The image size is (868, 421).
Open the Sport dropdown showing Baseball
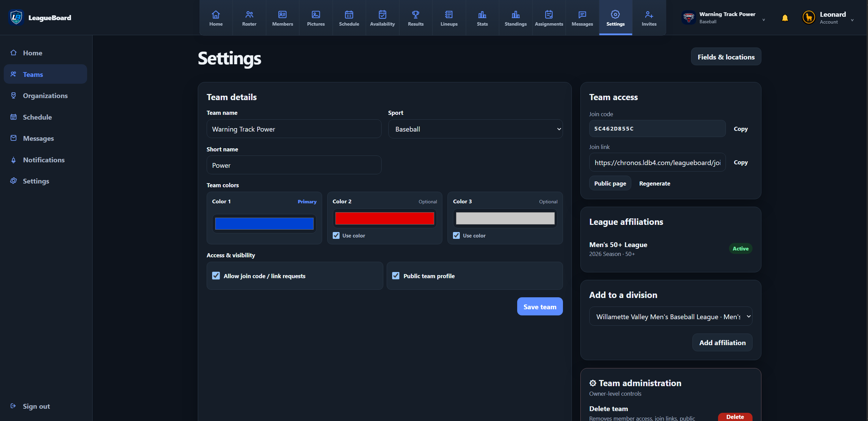[475, 129]
